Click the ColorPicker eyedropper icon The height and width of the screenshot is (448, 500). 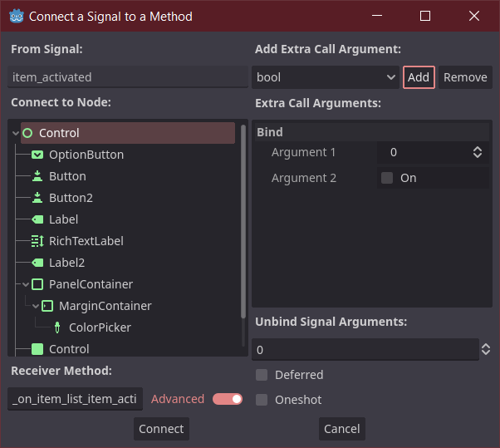click(57, 327)
